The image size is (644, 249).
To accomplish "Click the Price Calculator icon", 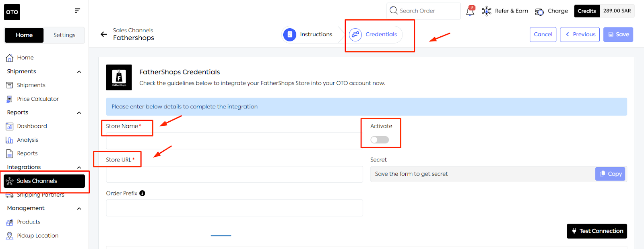I will 10,99.
